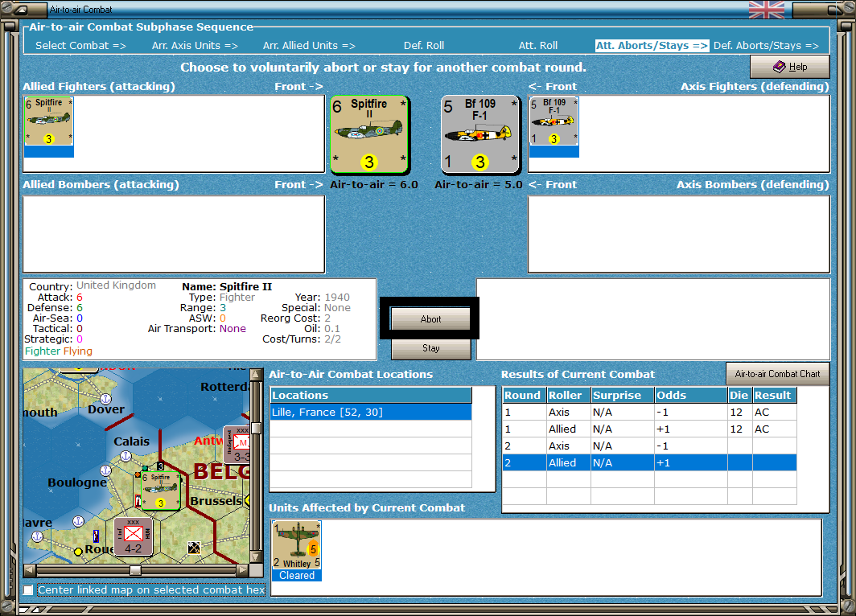Image resolution: width=856 pixels, height=616 pixels.
Task: Click the map horizontal scrollbar thumb
Action: click(x=135, y=570)
